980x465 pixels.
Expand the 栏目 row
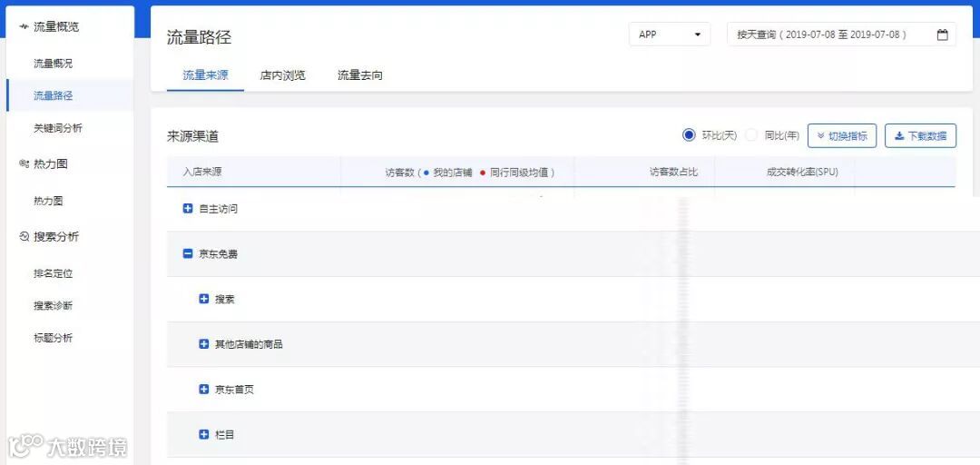[x=203, y=434]
